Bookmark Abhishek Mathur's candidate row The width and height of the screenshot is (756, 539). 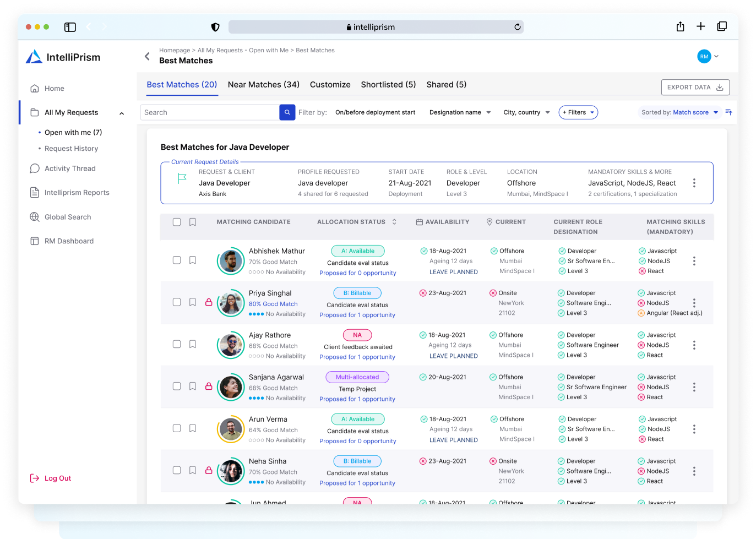192,260
